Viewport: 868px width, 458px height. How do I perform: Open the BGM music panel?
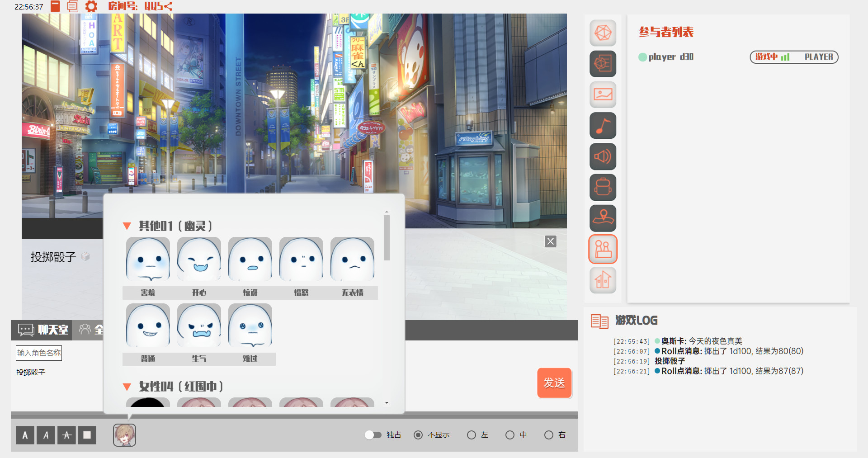click(603, 125)
